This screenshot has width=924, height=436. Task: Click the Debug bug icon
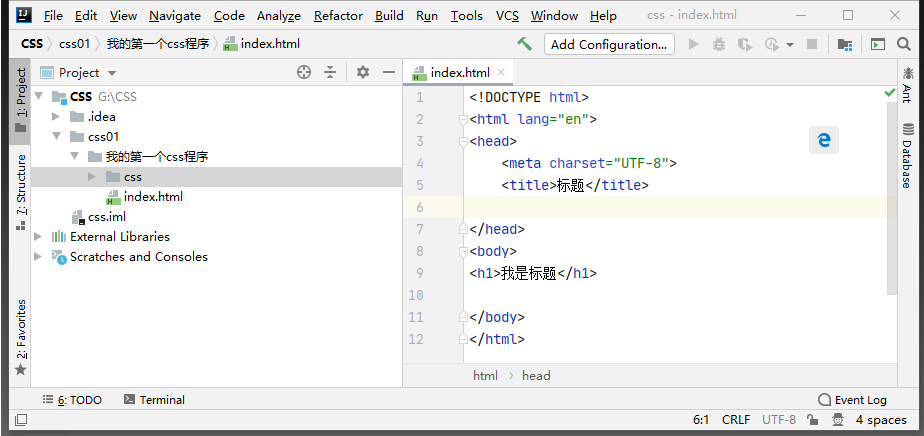pos(719,44)
